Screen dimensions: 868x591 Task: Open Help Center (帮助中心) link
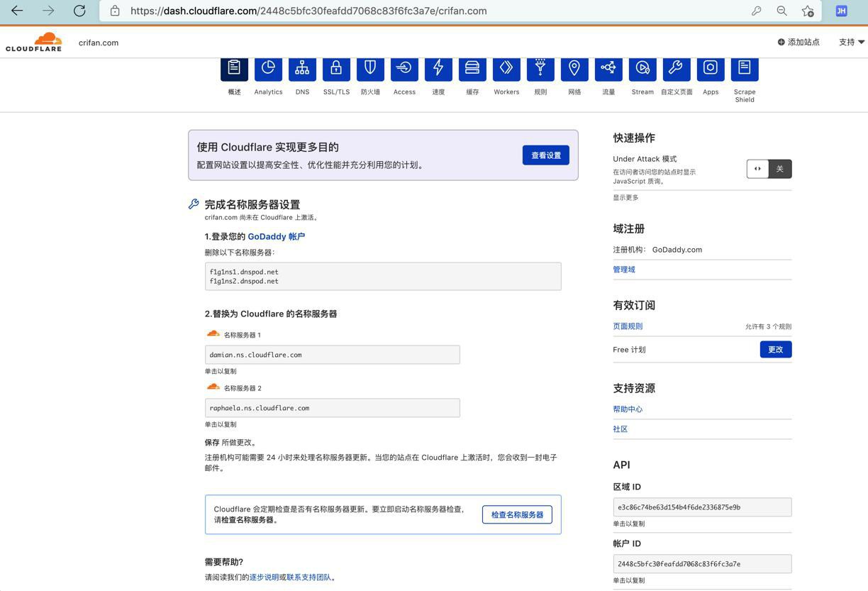coord(628,409)
